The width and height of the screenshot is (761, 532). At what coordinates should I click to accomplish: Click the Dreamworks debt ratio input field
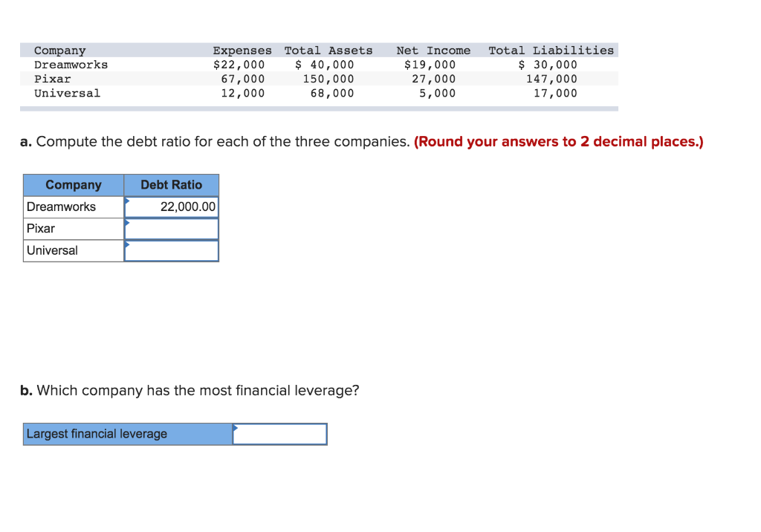[x=172, y=207]
